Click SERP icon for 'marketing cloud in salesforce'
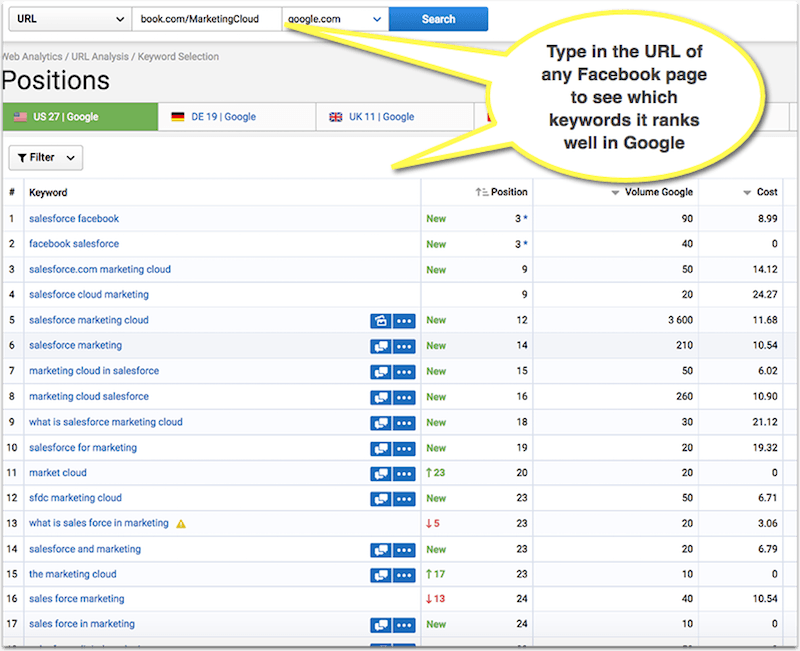The width and height of the screenshot is (800, 651). (381, 372)
